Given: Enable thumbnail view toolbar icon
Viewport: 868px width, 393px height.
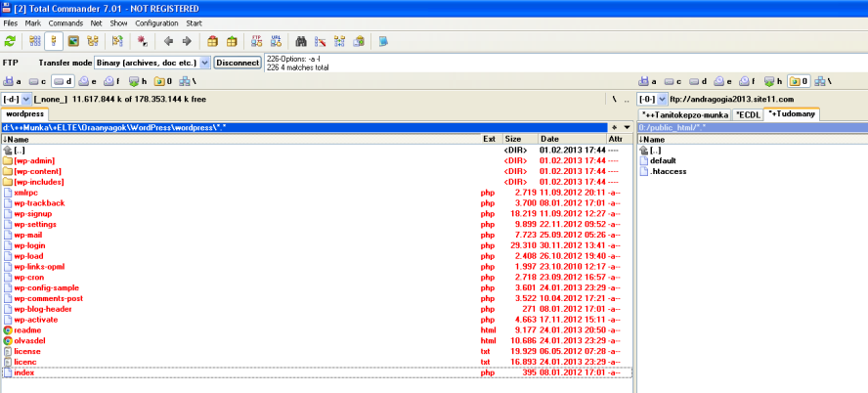Looking at the screenshot, I should [x=73, y=41].
